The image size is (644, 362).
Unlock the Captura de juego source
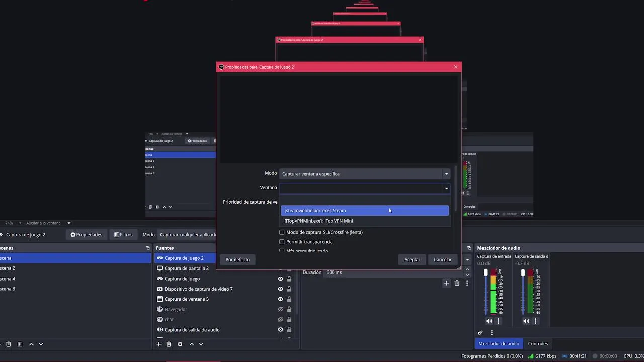(289, 279)
